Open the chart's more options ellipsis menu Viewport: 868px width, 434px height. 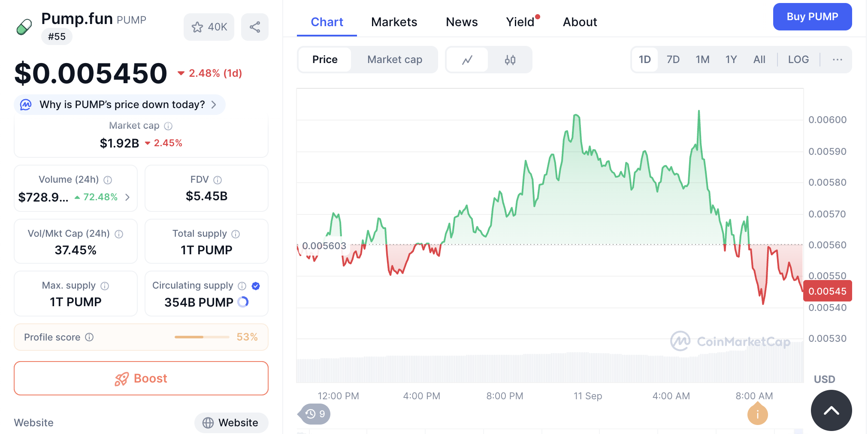click(x=837, y=60)
